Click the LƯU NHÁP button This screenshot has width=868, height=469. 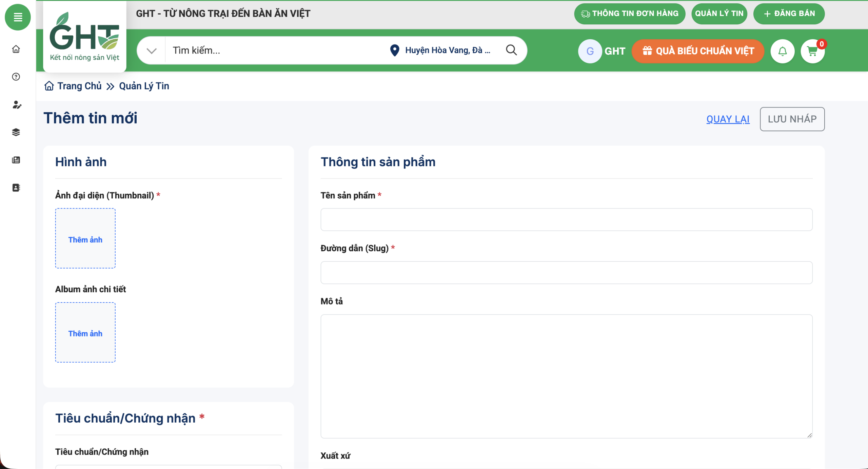tap(792, 119)
